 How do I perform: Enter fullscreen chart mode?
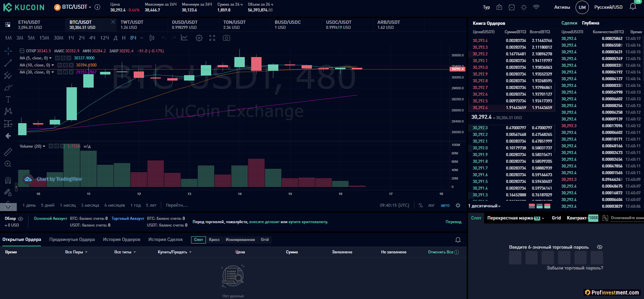pyautogui.click(x=212, y=38)
